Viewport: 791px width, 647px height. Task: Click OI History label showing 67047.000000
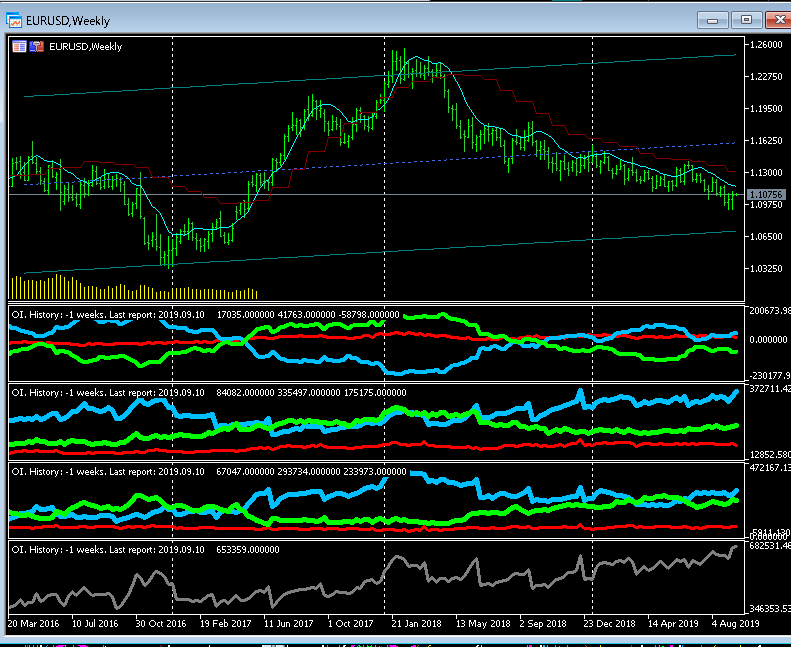point(209,472)
